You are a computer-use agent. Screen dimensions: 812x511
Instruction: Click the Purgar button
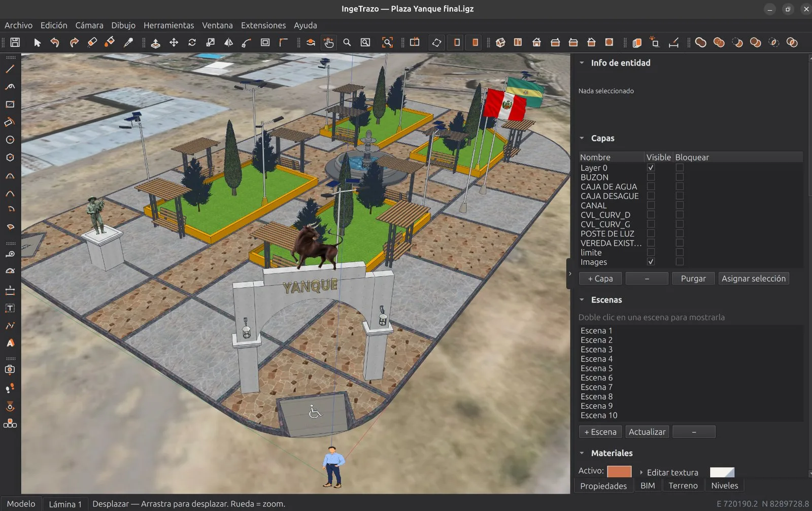tap(693, 279)
